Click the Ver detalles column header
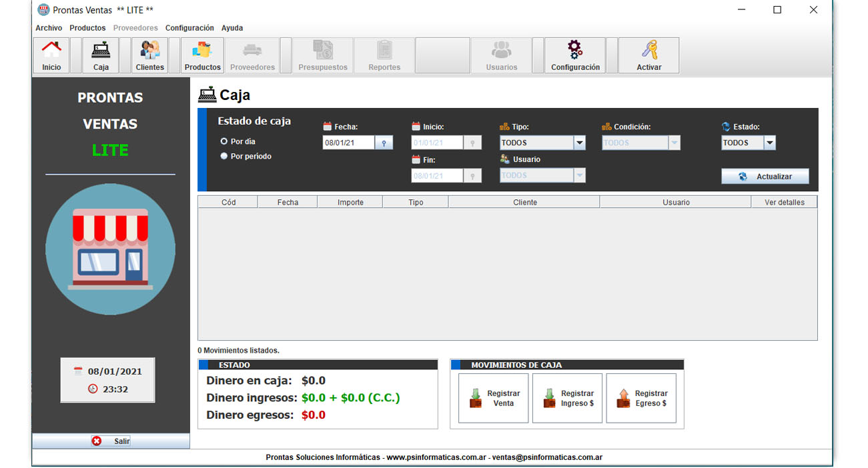868x468 pixels. pos(784,202)
